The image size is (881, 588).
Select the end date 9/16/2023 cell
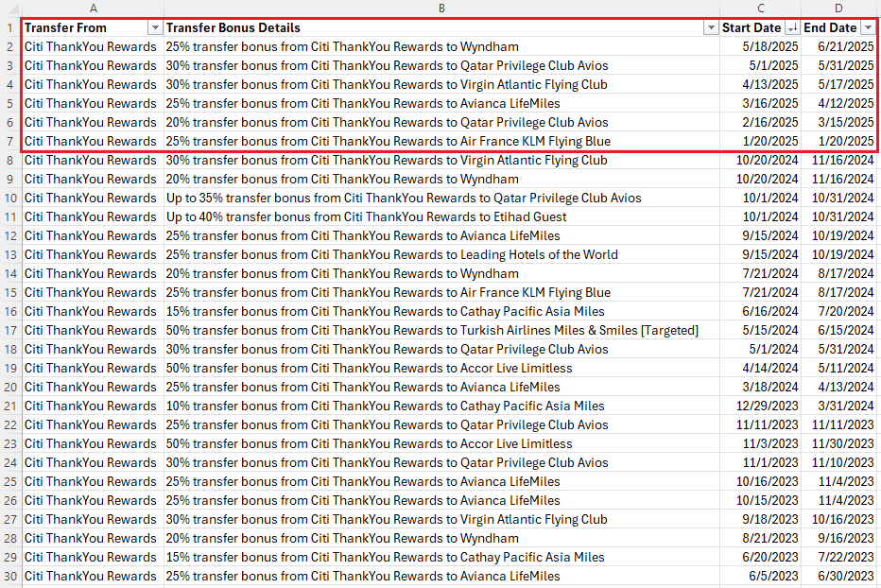pyautogui.click(x=838, y=539)
